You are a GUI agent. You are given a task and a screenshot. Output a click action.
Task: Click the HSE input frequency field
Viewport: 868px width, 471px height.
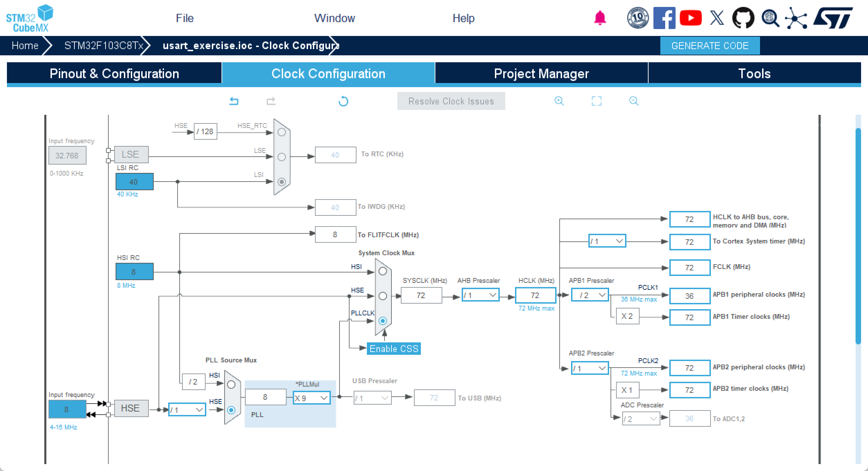(67, 409)
